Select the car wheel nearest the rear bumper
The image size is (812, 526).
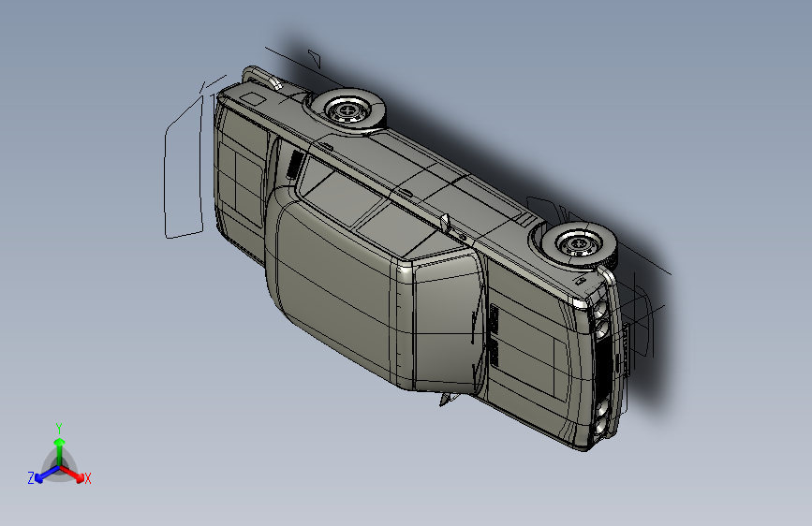point(349,110)
